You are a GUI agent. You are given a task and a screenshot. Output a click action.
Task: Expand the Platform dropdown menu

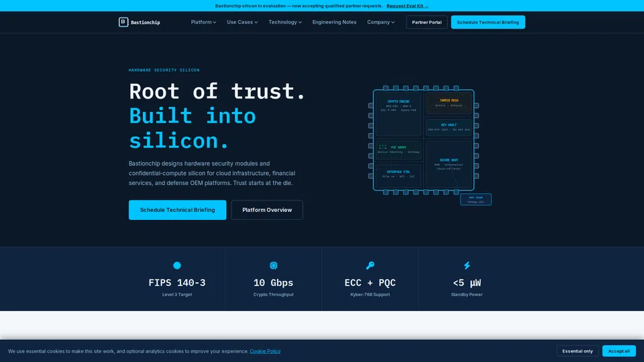tap(203, 22)
